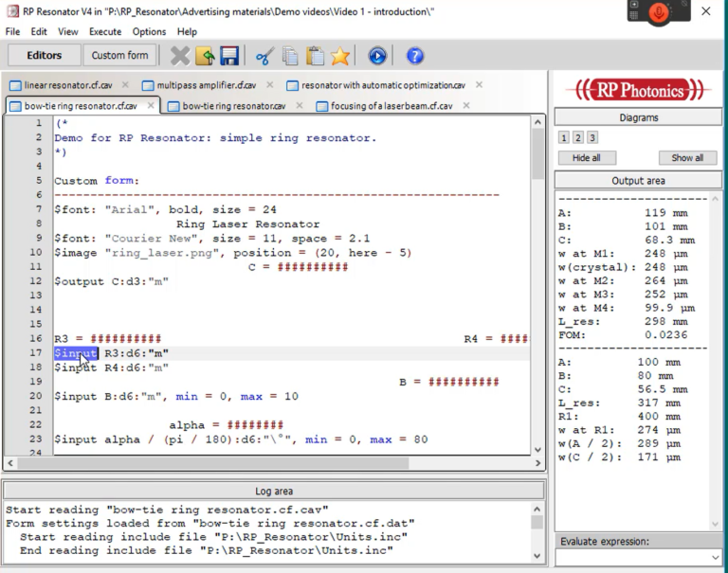Toggle diagram 3 button
This screenshot has width=728, height=573.
(x=591, y=137)
